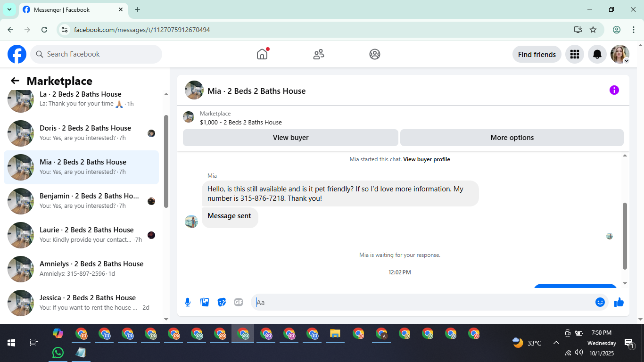Click the View buyer button
Viewport: 644px width, 362px height.
pyautogui.click(x=290, y=138)
